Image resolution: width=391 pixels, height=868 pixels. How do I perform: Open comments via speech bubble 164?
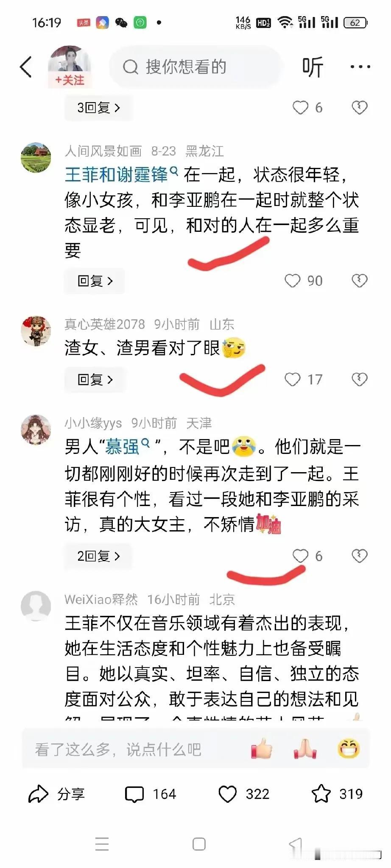pos(151,794)
